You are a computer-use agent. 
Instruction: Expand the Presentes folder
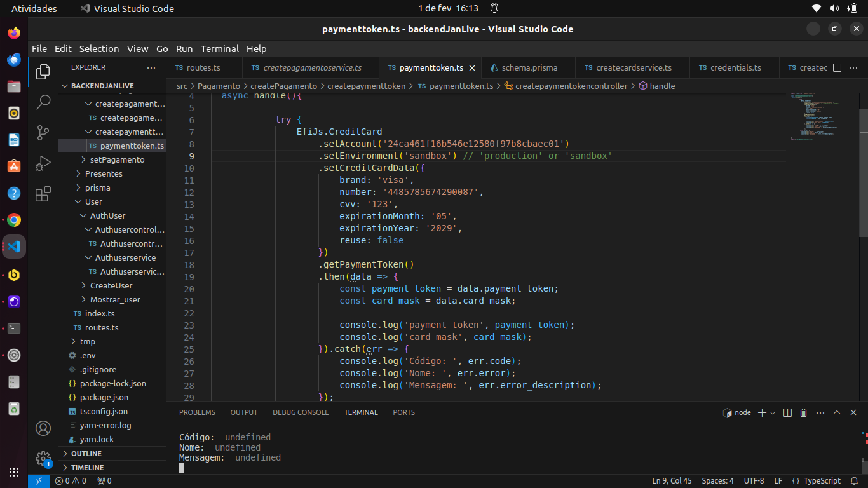tap(112, 173)
